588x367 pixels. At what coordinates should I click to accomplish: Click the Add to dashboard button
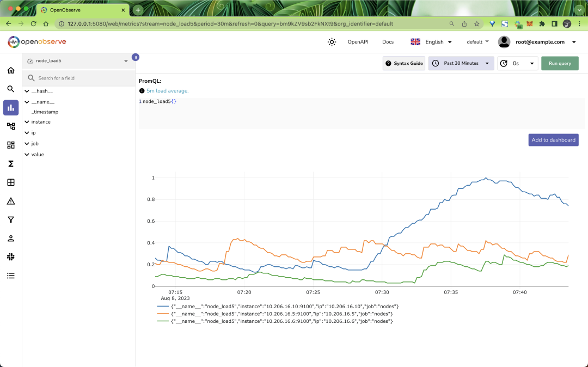click(x=553, y=140)
